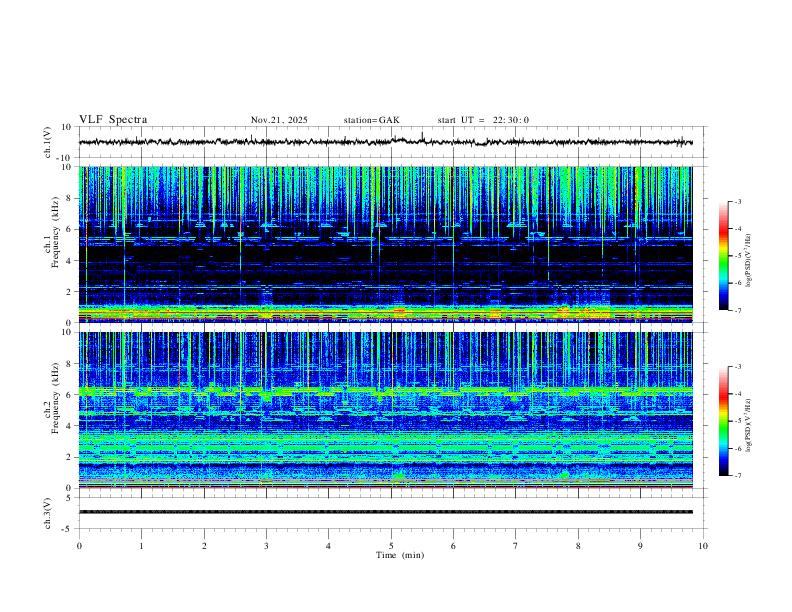Click the time axis tick label "0"
This screenshot has height=612, width=792.
pyautogui.click(x=79, y=546)
